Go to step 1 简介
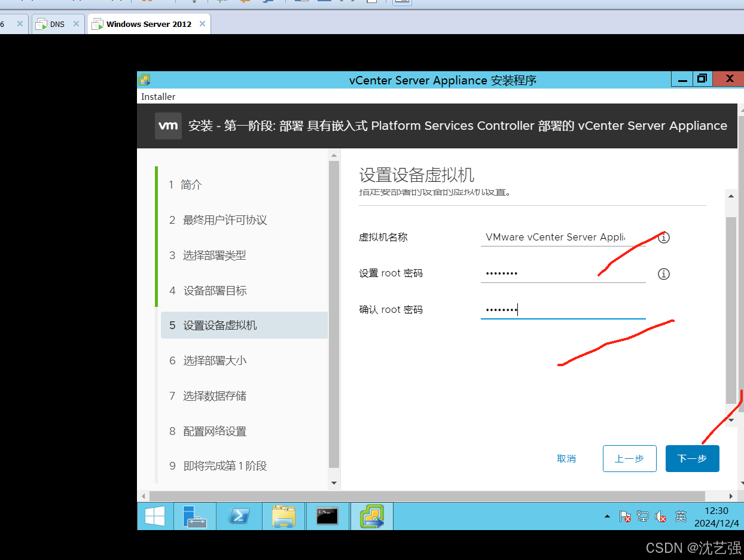Image resolution: width=744 pixels, height=560 pixels. coord(245,185)
